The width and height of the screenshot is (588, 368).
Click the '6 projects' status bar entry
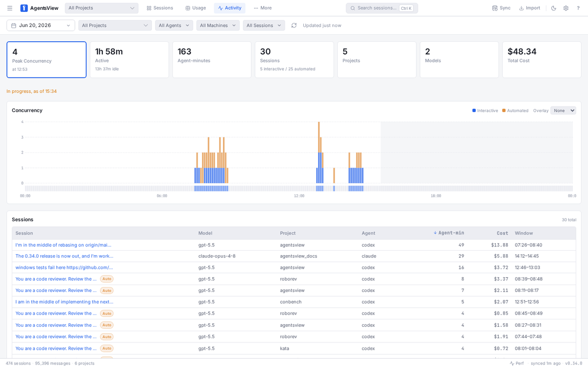pyautogui.click(x=84, y=364)
